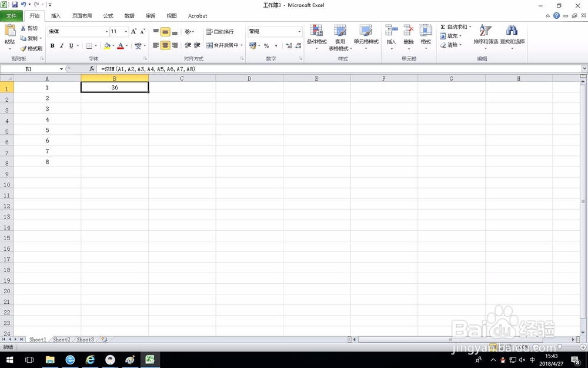The image size is (588, 368).
Task: Switch to the Formulas (公式) tab
Action: click(108, 16)
